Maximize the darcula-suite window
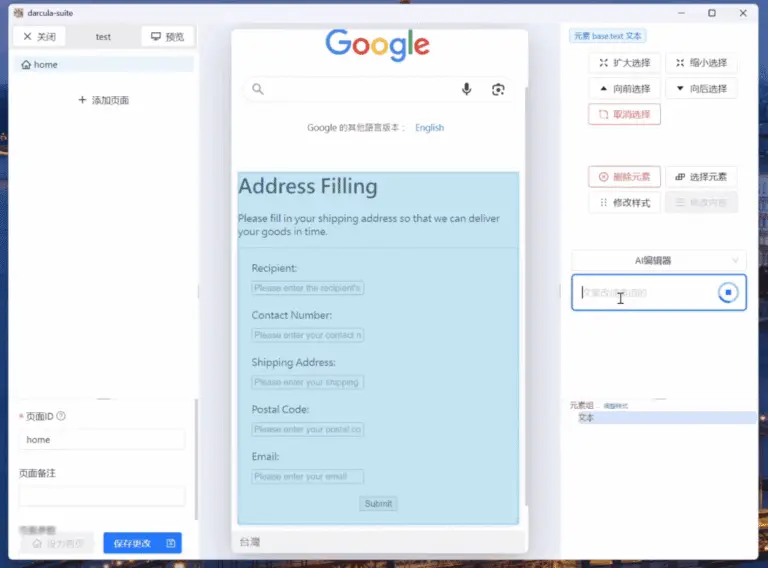This screenshot has width=768, height=568. 712,13
